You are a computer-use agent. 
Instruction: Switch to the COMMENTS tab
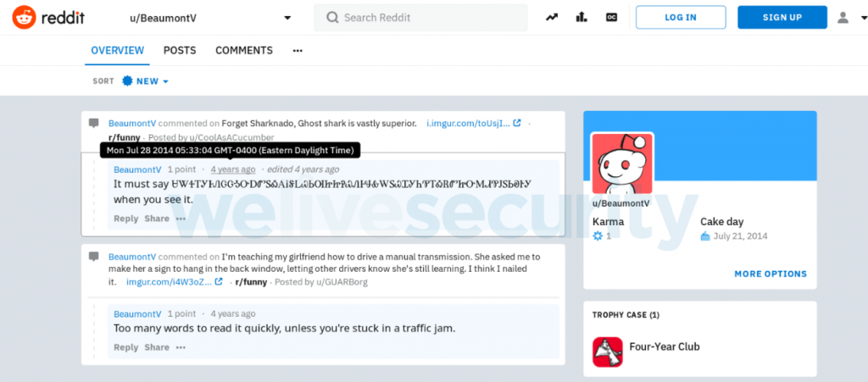244,50
